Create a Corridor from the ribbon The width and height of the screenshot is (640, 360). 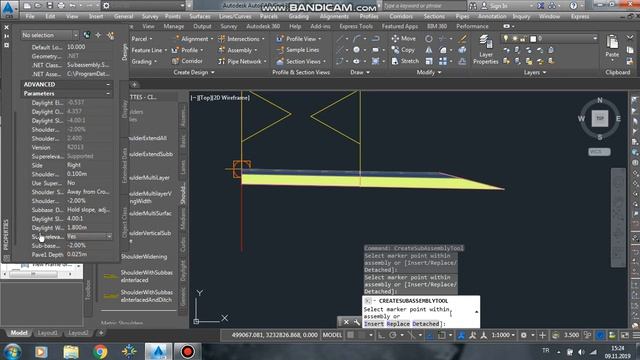tap(187, 61)
